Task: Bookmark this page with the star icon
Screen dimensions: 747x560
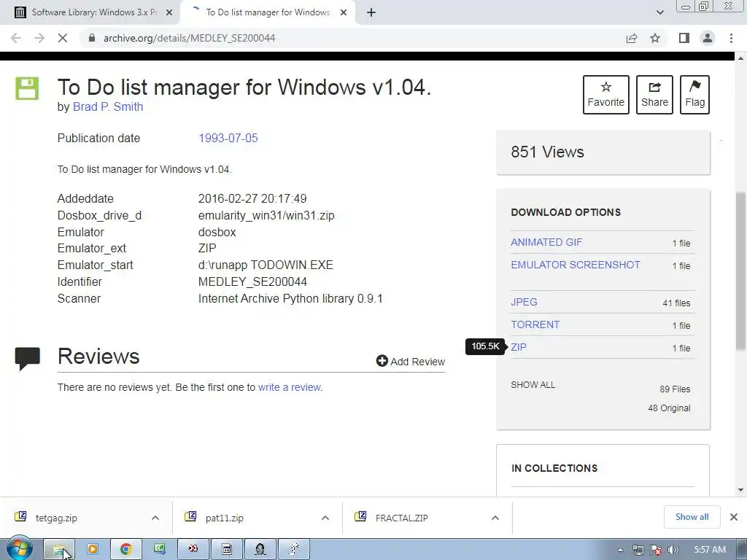Action: pos(655,38)
